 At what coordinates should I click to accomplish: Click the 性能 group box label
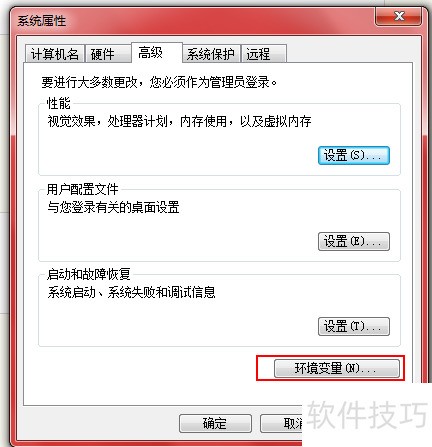coord(58,103)
